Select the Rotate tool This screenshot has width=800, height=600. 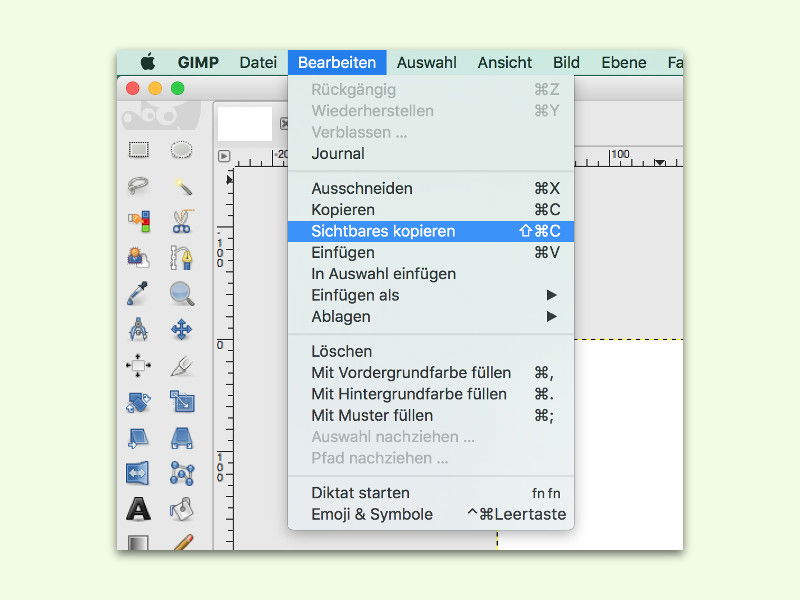(138, 402)
